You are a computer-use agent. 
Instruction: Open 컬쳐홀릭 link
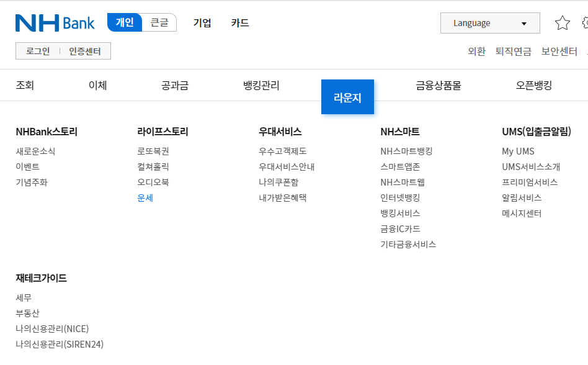153,166
